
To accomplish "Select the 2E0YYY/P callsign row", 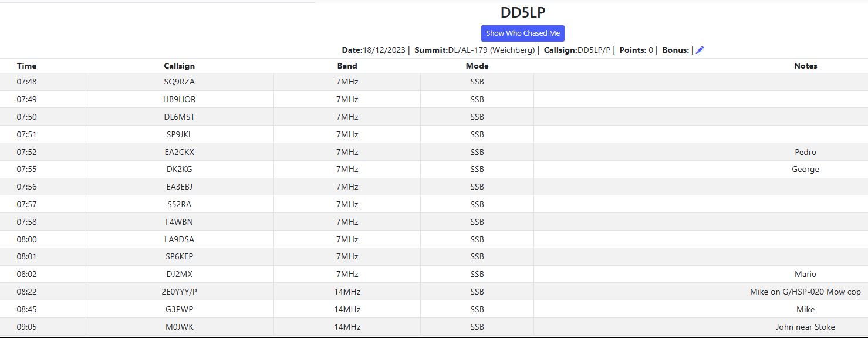I will (179, 292).
